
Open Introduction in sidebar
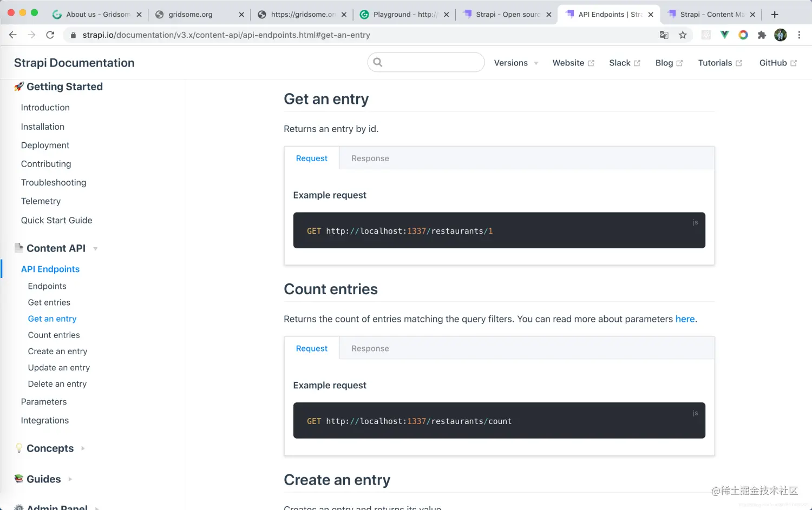(45, 108)
